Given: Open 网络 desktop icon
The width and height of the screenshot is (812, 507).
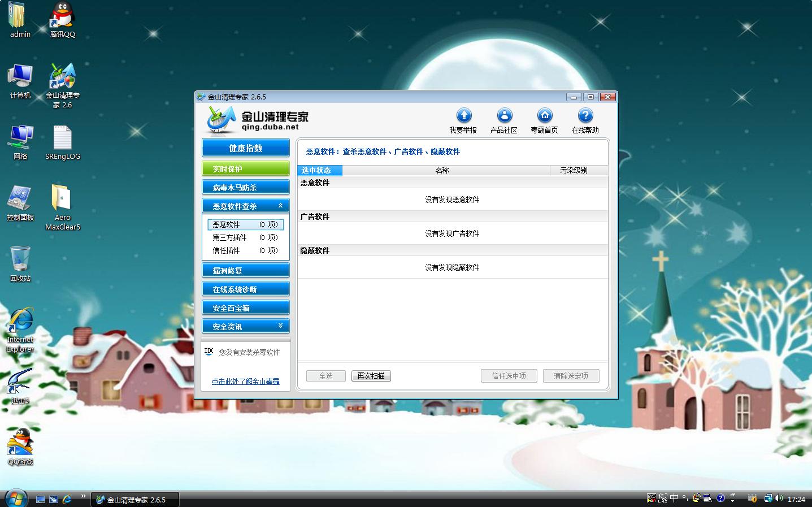Looking at the screenshot, I should (x=20, y=142).
